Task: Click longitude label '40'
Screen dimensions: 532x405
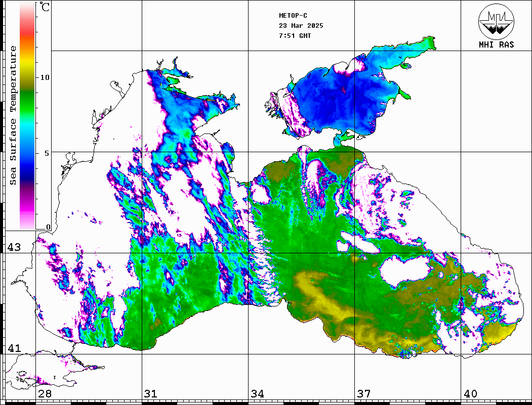Action: (x=470, y=393)
